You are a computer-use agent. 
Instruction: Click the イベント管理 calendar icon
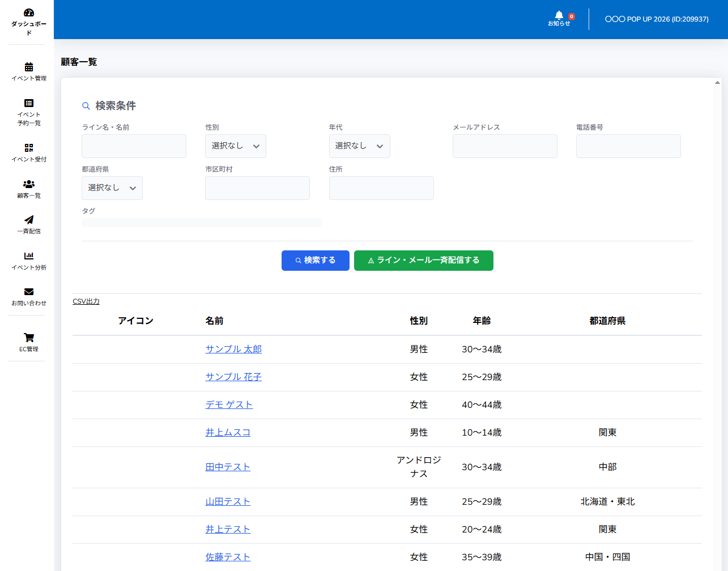click(x=29, y=67)
